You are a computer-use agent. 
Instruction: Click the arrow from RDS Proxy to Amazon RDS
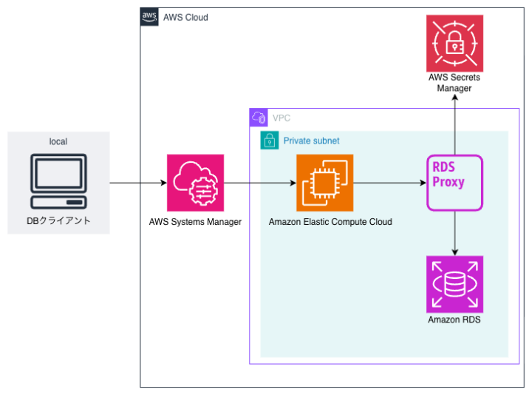(x=454, y=232)
